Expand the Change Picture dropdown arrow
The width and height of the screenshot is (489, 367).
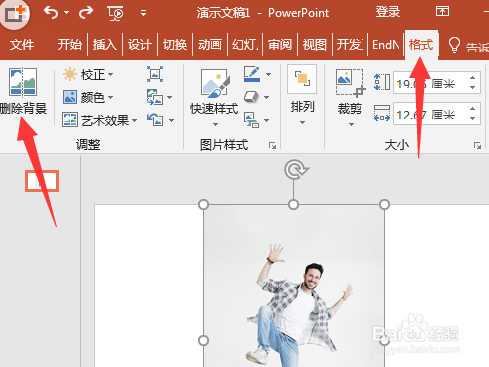(x=170, y=97)
